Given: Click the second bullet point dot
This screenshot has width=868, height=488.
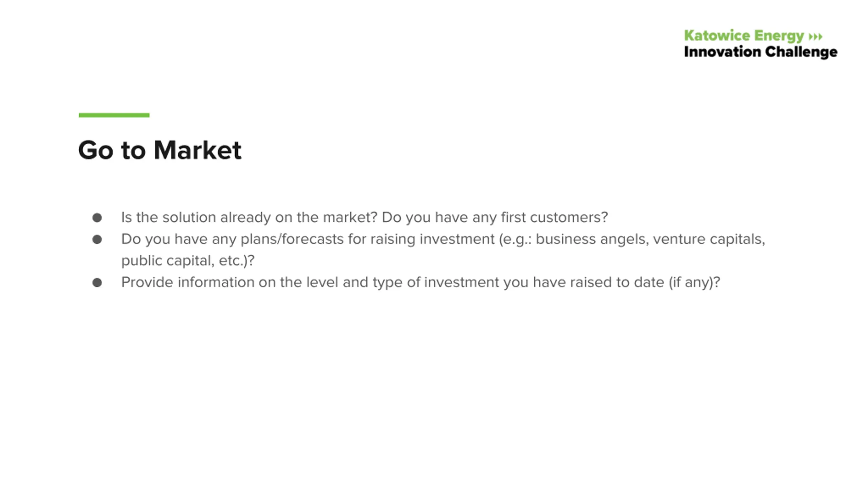Looking at the screenshot, I should pyautogui.click(x=97, y=240).
